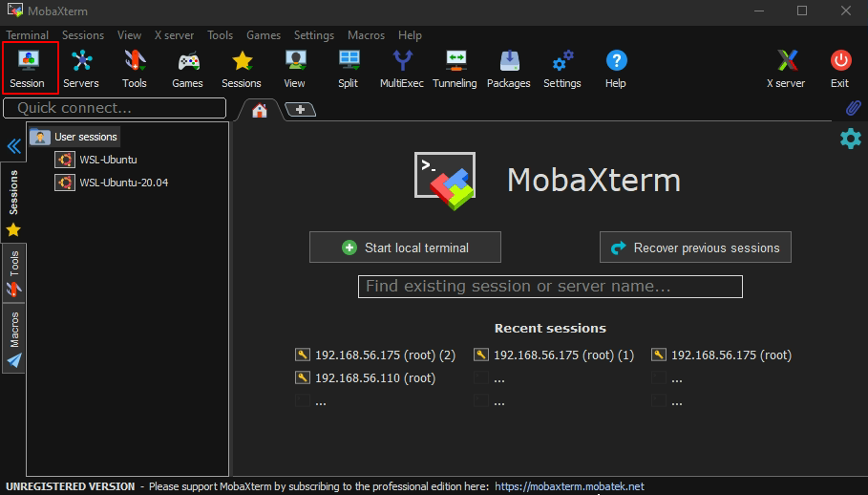868x495 pixels.
Task: Open the View menu
Action: coord(129,35)
